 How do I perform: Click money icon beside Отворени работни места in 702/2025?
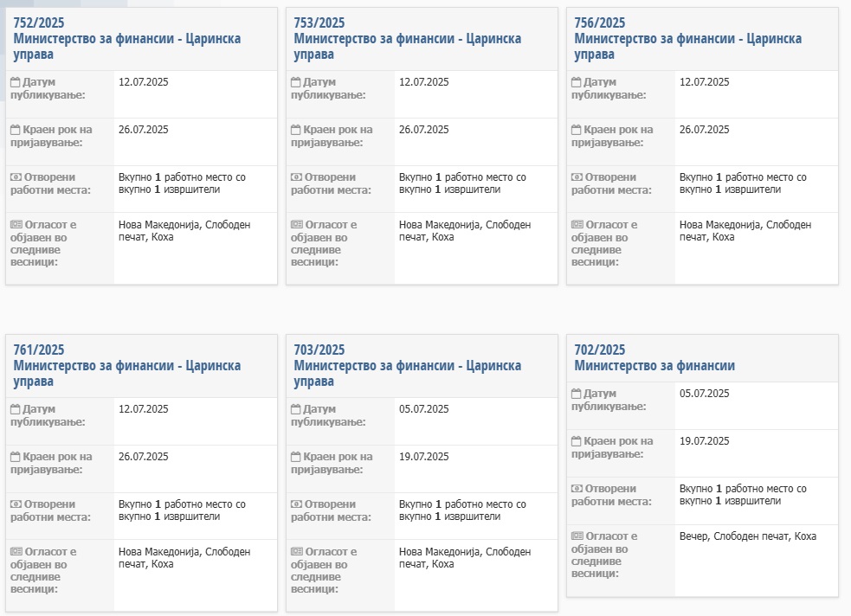tap(577, 489)
